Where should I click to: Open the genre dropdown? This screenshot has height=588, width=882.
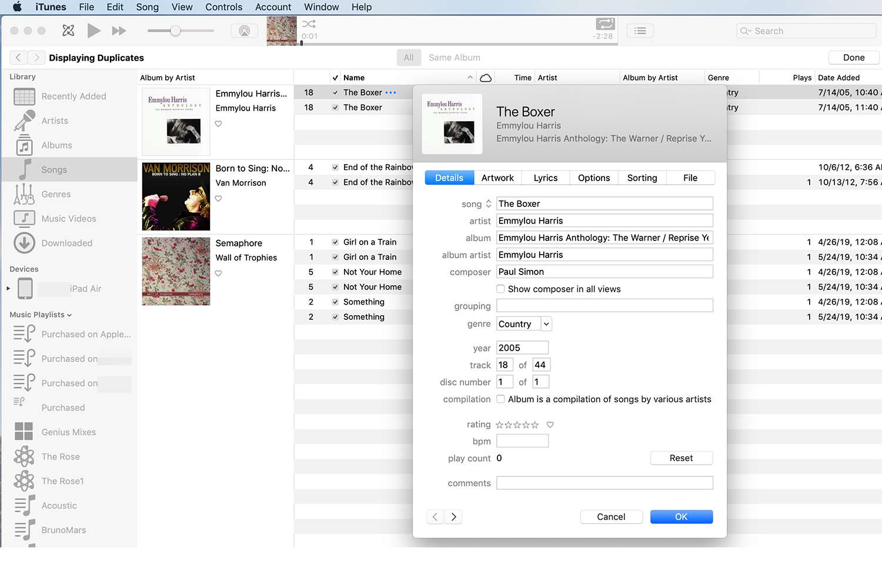point(546,324)
